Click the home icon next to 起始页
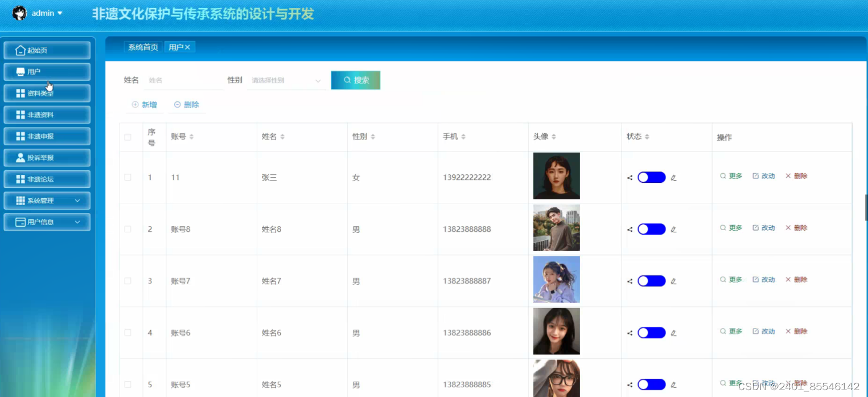This screenshot has width=868, height=397. coord(20,50)
